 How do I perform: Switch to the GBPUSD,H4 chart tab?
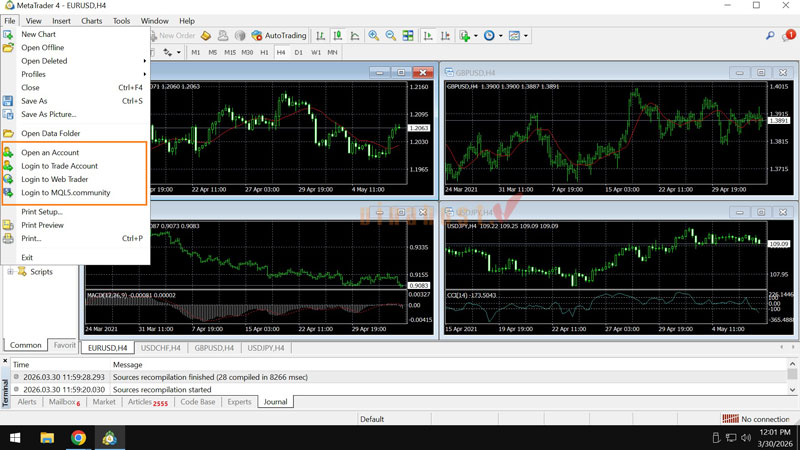tap(215, 348)
